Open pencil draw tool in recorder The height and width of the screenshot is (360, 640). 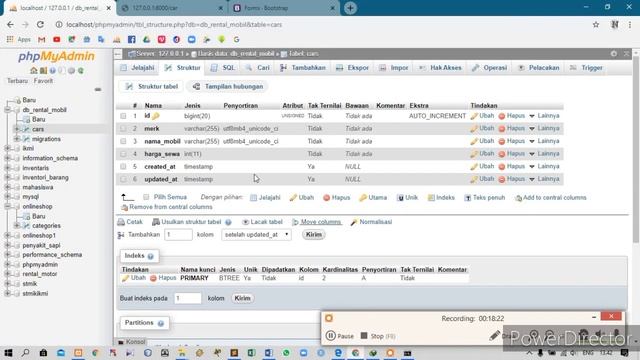[494, 336]
